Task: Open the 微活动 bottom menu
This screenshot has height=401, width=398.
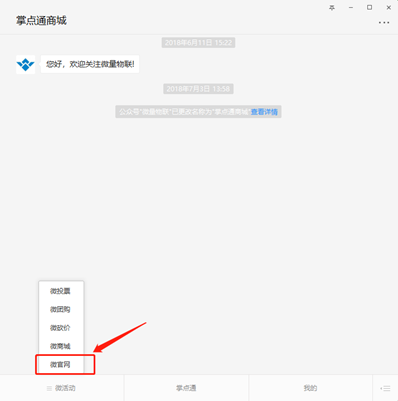Action: [62, 388]
